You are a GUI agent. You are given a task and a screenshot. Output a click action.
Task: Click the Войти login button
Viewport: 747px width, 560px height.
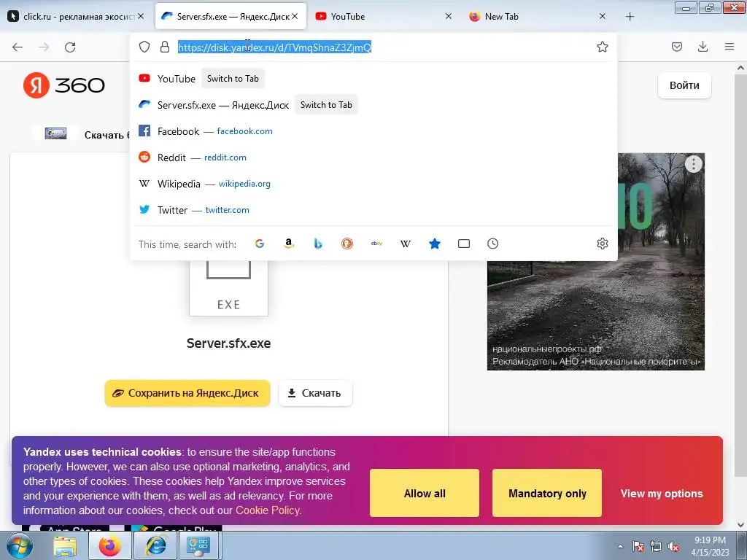[x=684, y=85]
